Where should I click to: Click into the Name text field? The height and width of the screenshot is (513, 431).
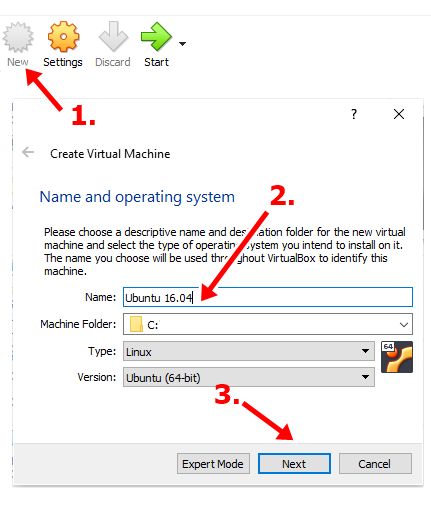click(268, 297)
